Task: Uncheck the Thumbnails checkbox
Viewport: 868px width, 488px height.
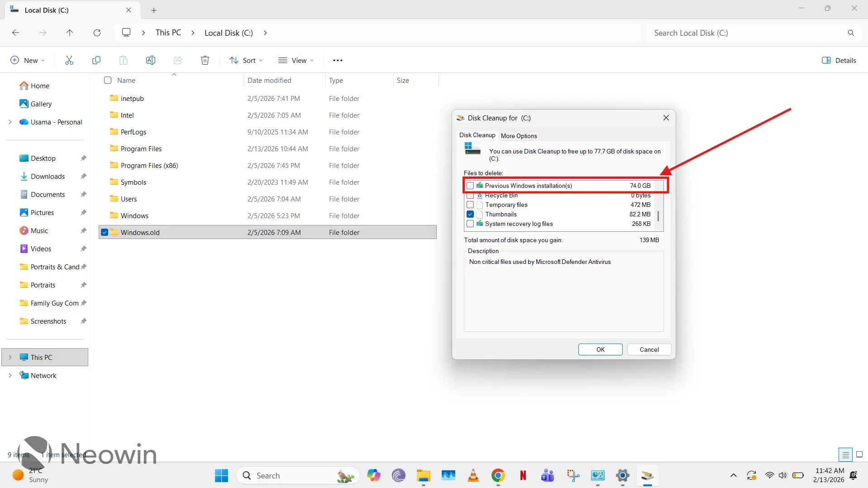Action: pyautogui.click(x=470, y=214)
